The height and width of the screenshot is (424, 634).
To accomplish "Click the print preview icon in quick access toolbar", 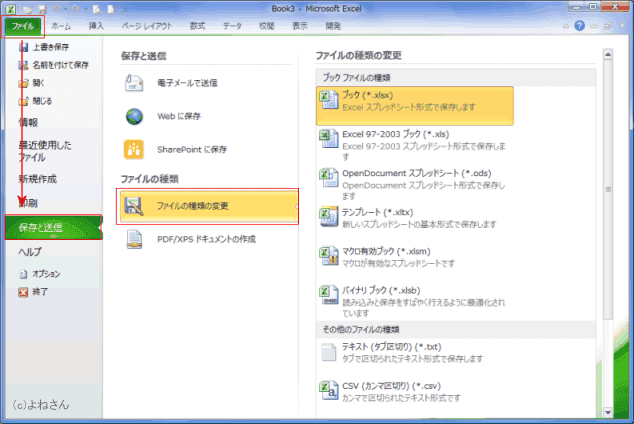I will [97, 9].
